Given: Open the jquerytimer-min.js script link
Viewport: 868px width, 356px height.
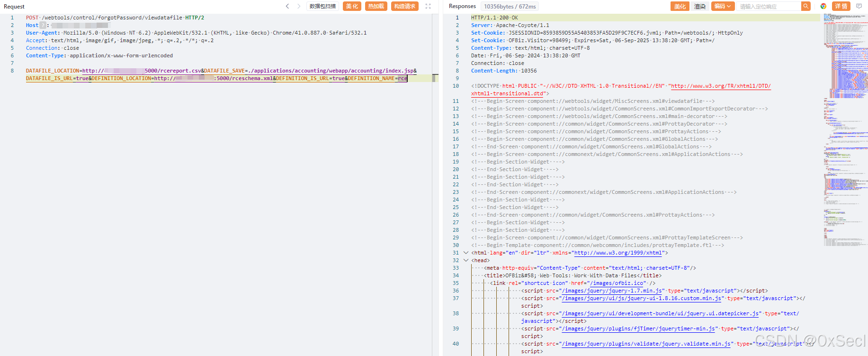Looking at the screenshot, I should (x=638, y=329).
